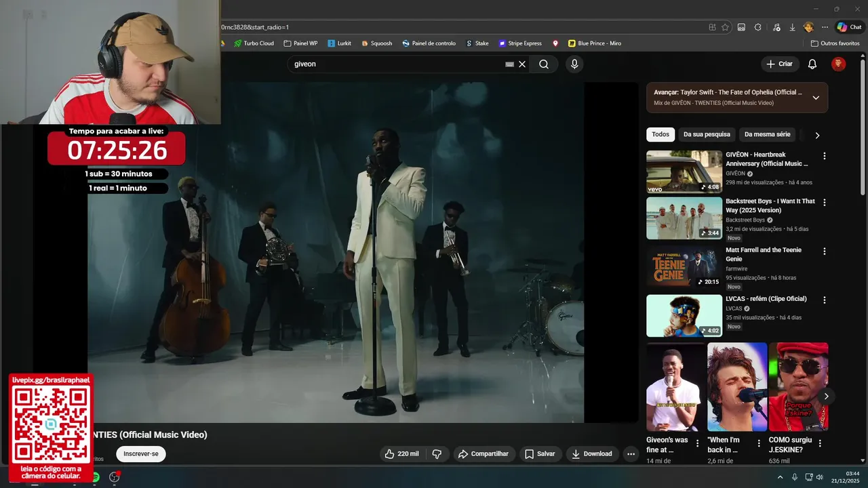Open Lurkit bookmark
The width and height of the screenshot is (868, 488).
pos(339,43)
